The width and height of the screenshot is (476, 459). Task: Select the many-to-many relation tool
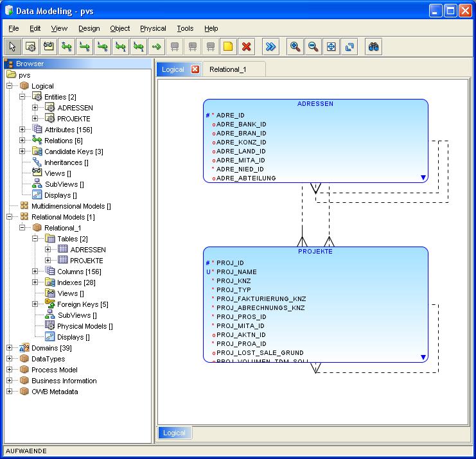click(66, 47)
